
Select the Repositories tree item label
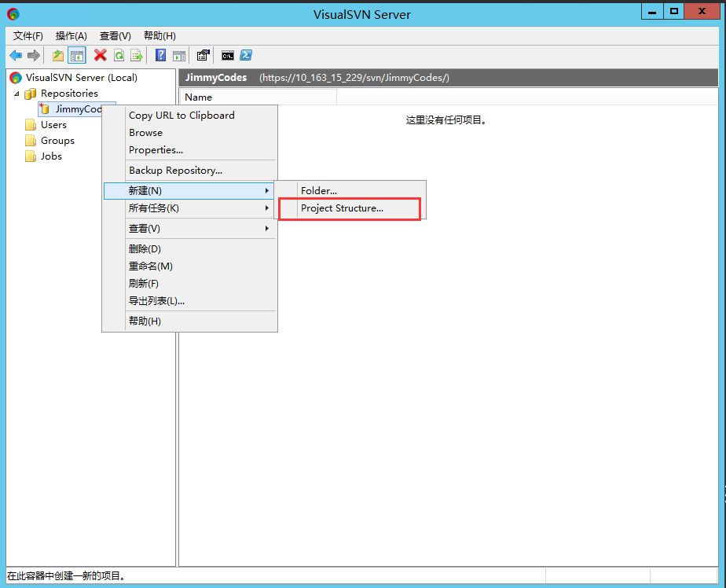click(x=69, y=93)
